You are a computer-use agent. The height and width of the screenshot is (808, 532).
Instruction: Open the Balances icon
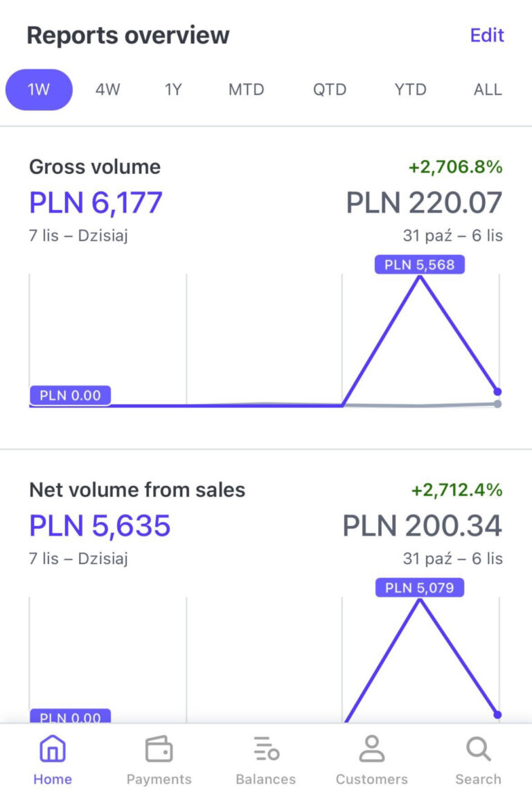point(265,750)
